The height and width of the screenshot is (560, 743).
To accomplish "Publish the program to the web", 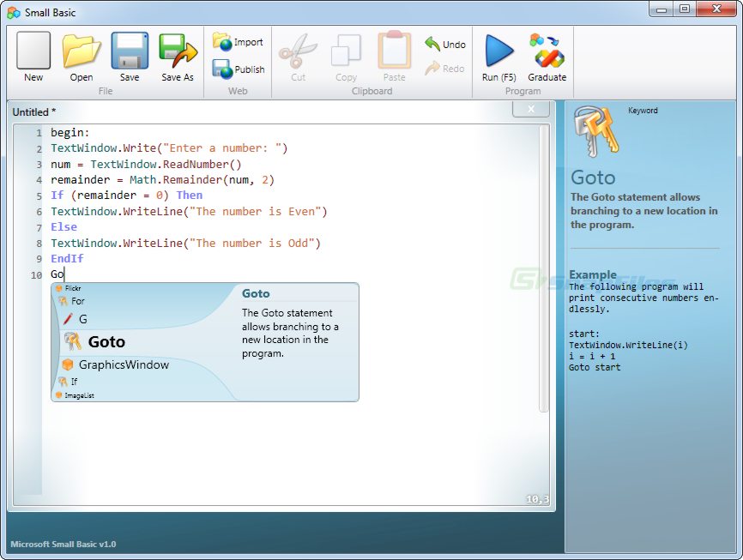I will (239, 69).
